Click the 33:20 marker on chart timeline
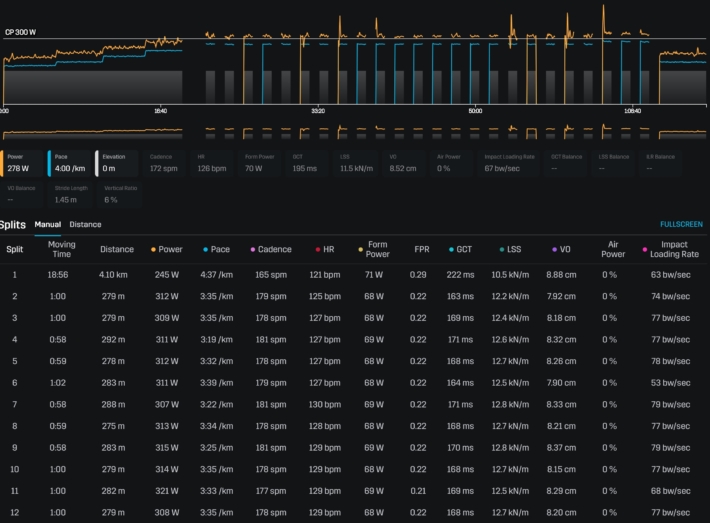The width and height of the screenshot is (710, 523). click(x=318, y=111)
